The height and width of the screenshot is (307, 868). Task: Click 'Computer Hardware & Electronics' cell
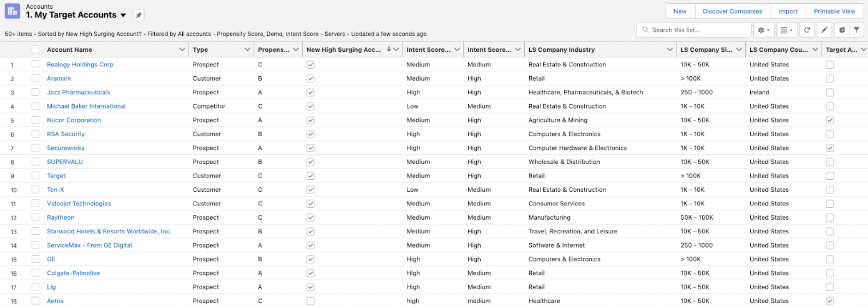click(577, 148)
